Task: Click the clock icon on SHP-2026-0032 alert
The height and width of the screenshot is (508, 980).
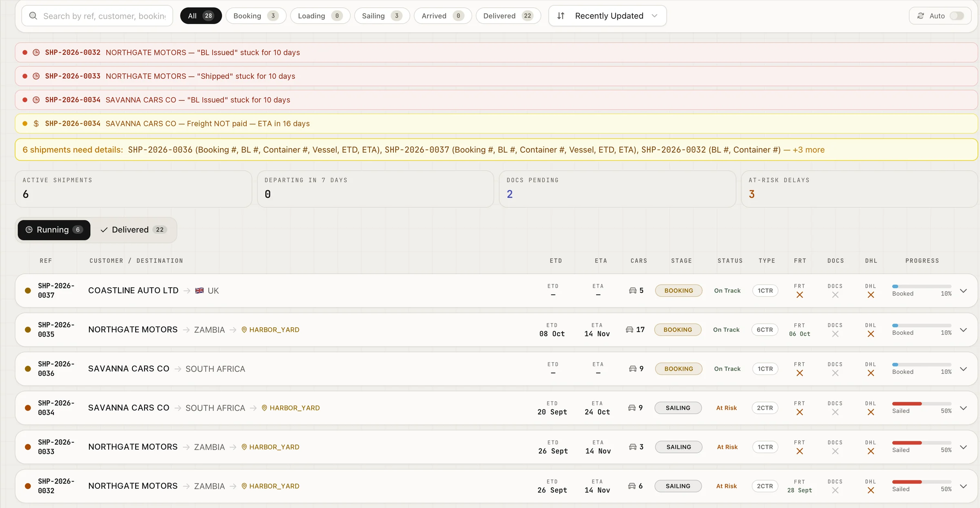Action: (36, 53)
